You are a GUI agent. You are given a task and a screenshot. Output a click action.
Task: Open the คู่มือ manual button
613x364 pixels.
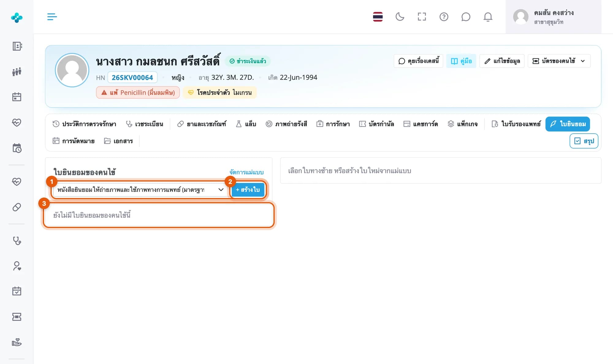[461, 61]
